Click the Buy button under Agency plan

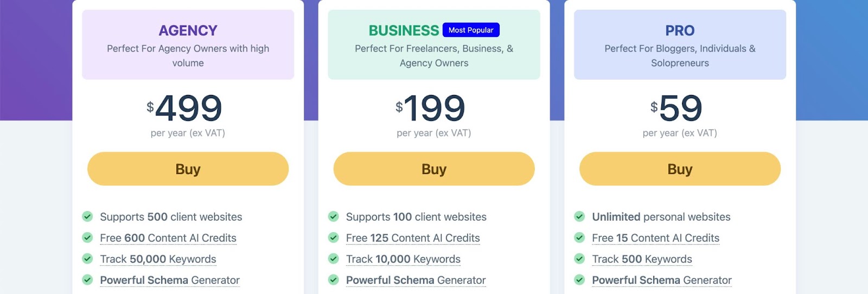188,169
